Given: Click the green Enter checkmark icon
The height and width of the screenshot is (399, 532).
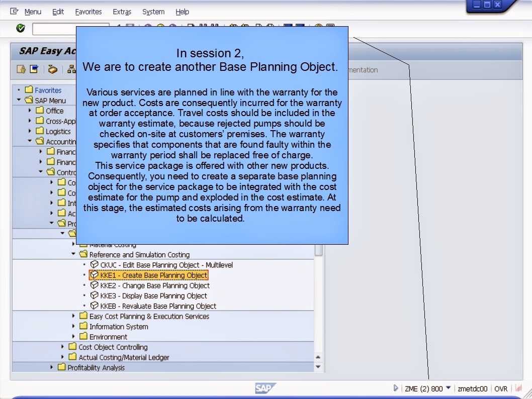Looking at the screenshot, I should click(x=20, y=29).
